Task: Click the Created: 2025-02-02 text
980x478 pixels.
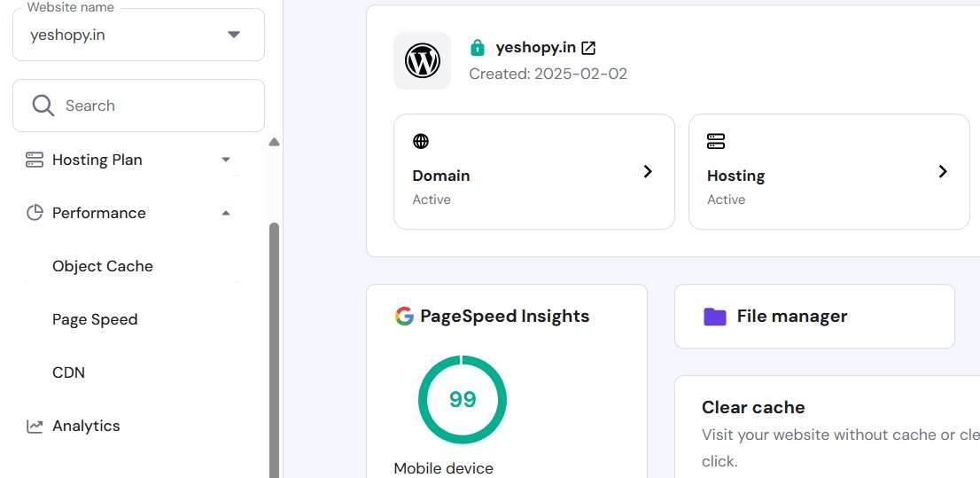Action: 548,74
